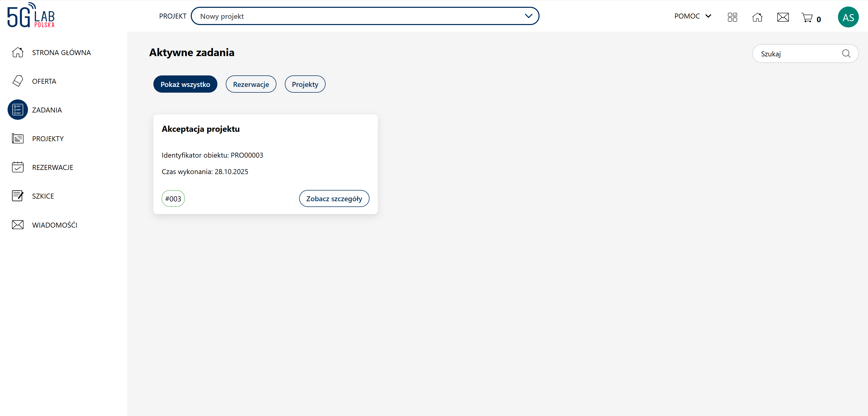Open the shopping cart icon
The image size is (868, 416).
[x=807, y=17]
